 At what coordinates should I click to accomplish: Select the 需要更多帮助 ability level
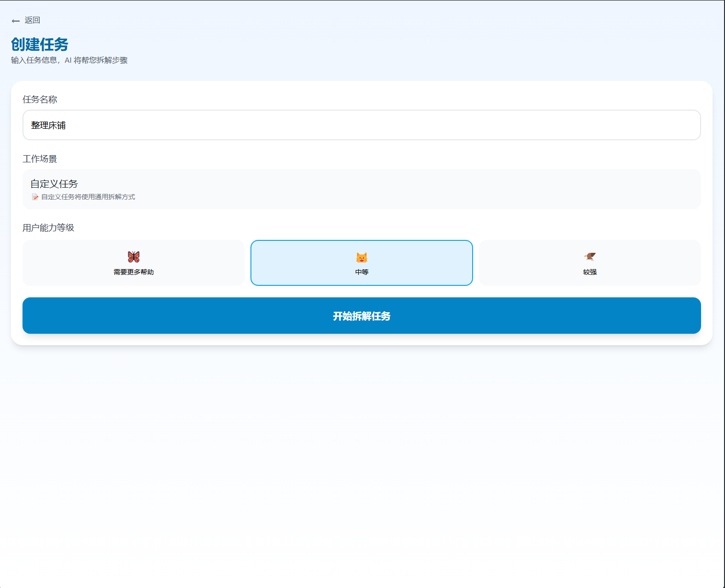pos(134,271)
